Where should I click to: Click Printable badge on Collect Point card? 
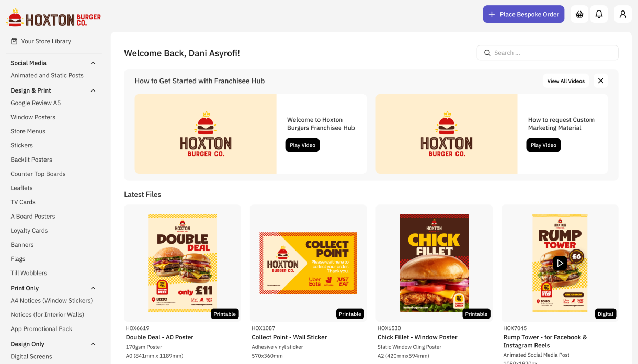(x=350, y=314)
